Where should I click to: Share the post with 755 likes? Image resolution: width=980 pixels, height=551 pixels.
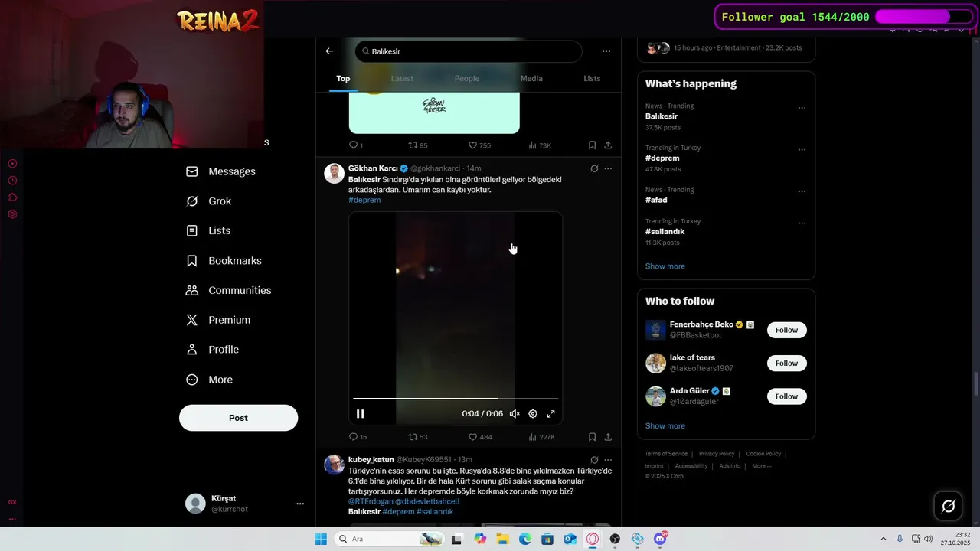coord(608,145)
